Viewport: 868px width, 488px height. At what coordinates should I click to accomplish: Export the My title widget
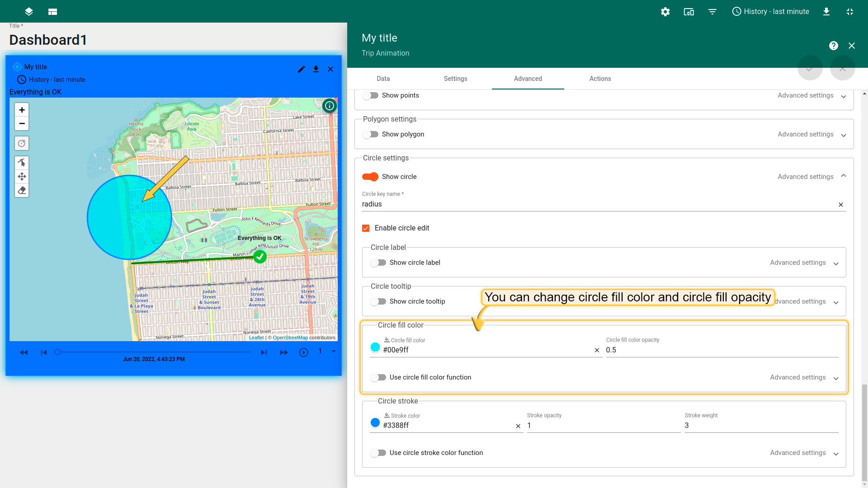click(x=316, y=69)
